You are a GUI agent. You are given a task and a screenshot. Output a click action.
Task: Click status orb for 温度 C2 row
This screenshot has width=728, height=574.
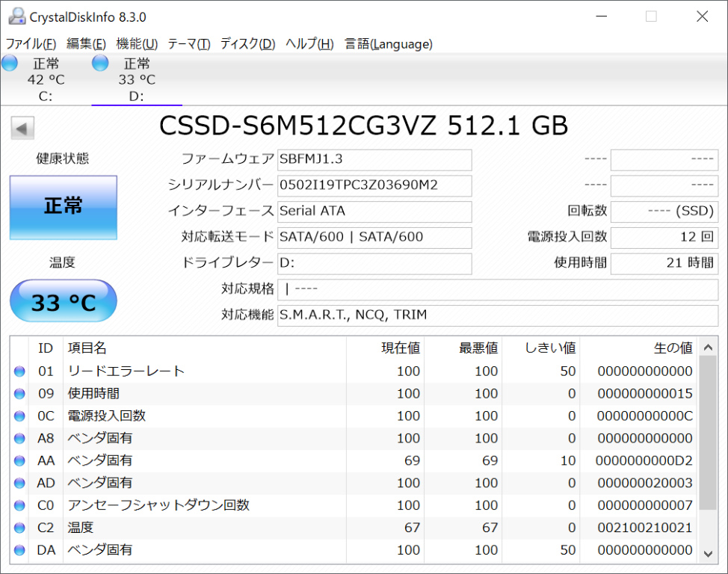(19, 528)
